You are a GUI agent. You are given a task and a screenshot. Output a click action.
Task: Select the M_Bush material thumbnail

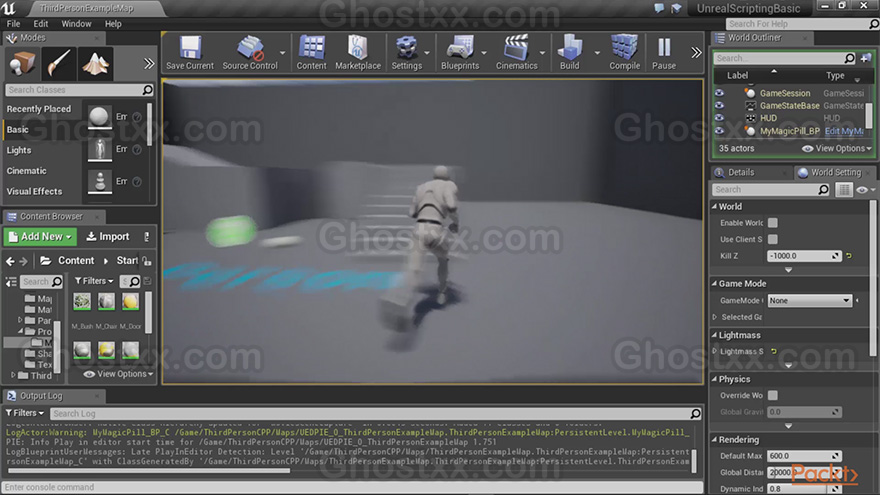[82, 302]
